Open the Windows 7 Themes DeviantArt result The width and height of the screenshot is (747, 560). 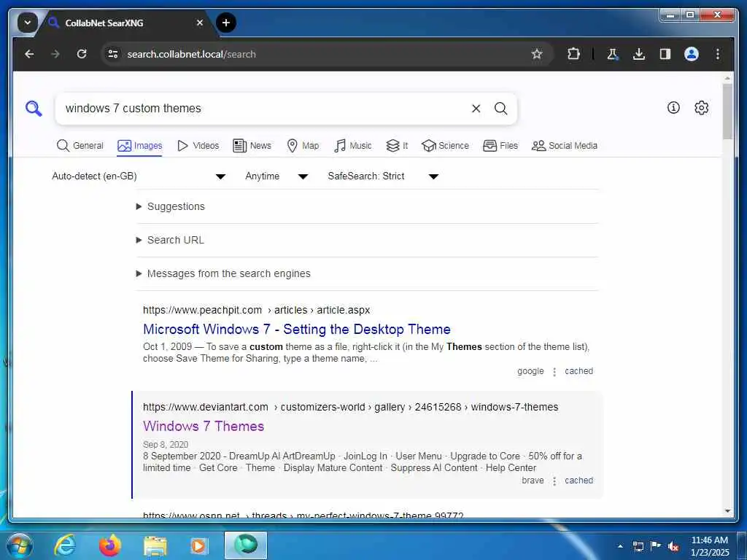tap(204, 426)
